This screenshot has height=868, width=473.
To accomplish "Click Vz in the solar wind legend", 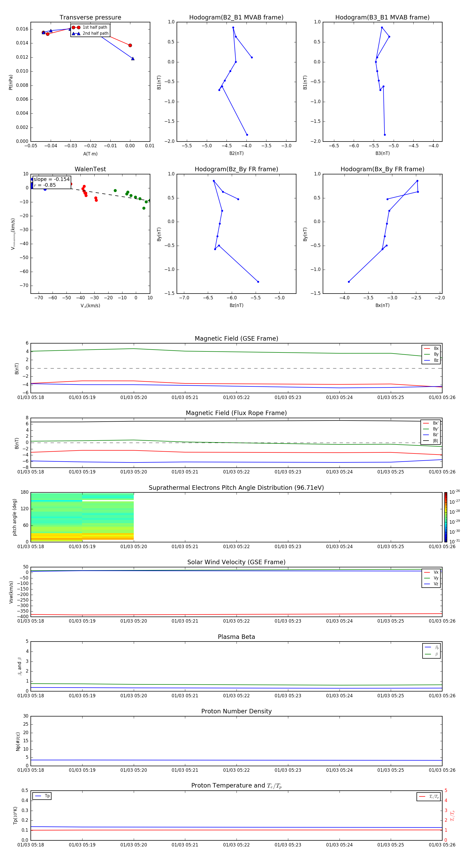I will pos(431,584).
